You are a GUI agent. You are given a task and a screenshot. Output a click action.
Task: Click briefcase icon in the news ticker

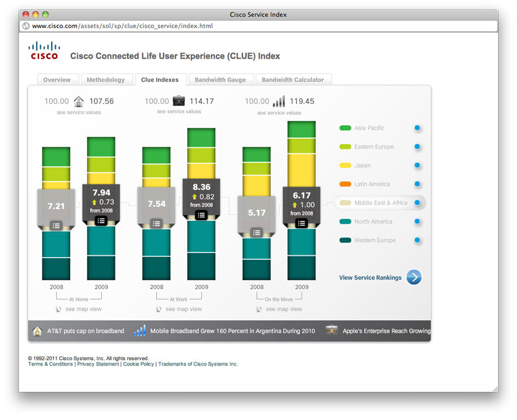click(331, 330)
